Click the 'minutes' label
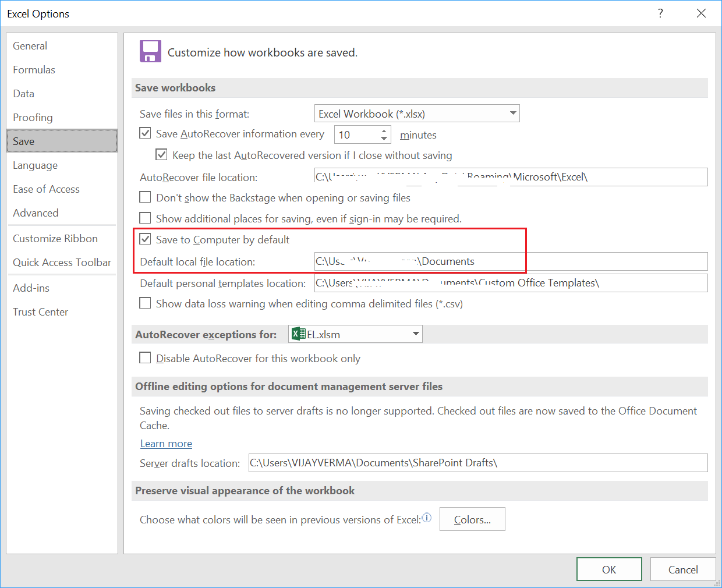Screen dimensions: 722x588 418,134
